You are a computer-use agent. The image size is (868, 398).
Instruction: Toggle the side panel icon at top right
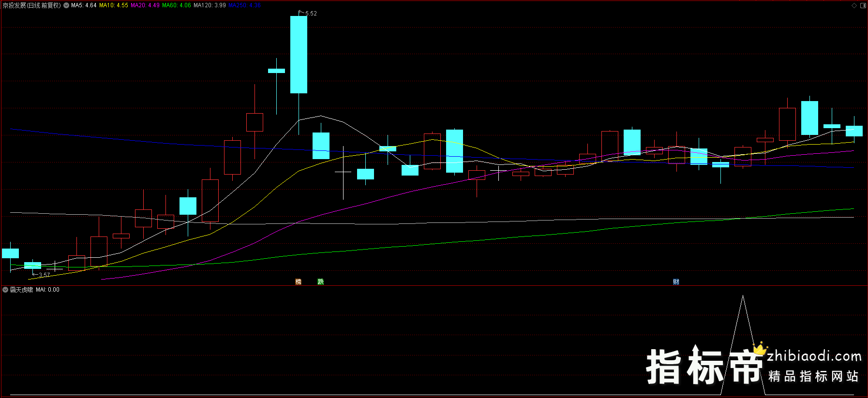pos(863,6)
